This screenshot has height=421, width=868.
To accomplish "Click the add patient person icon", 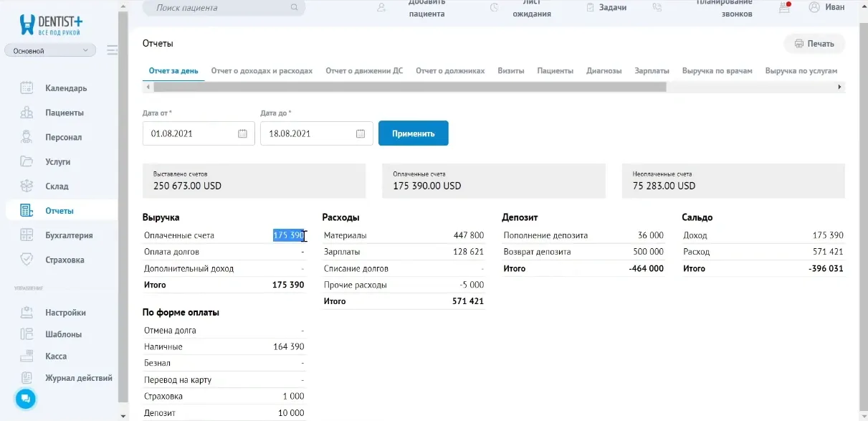I will click(x=381, y=7).
